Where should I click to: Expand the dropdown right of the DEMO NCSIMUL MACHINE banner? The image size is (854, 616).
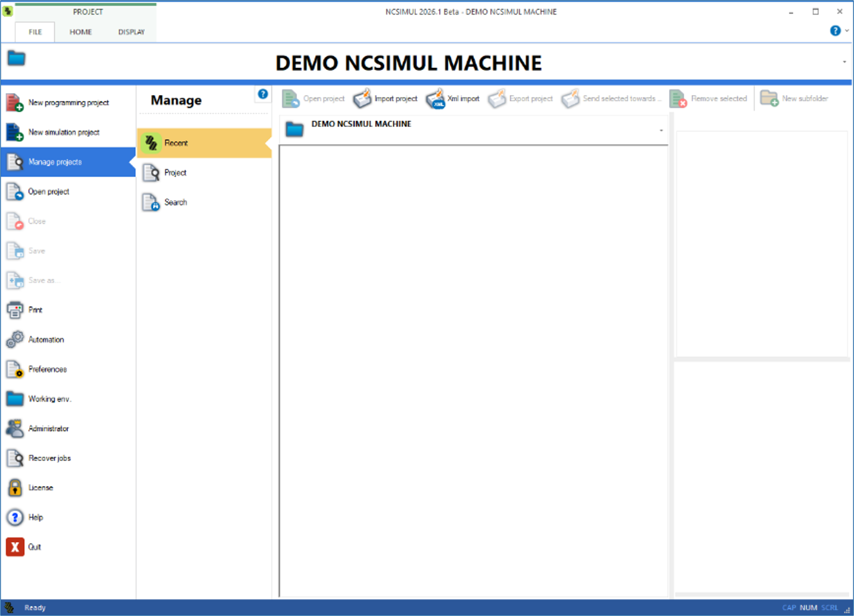(x=845, y=62)
